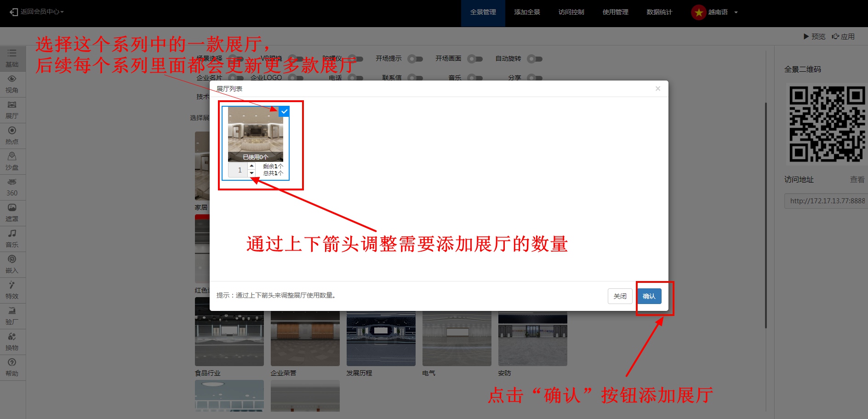Screen dimensions: 868x419
Task: Open the 特效 (effects) sidebar icon
Action: point(12,290)
